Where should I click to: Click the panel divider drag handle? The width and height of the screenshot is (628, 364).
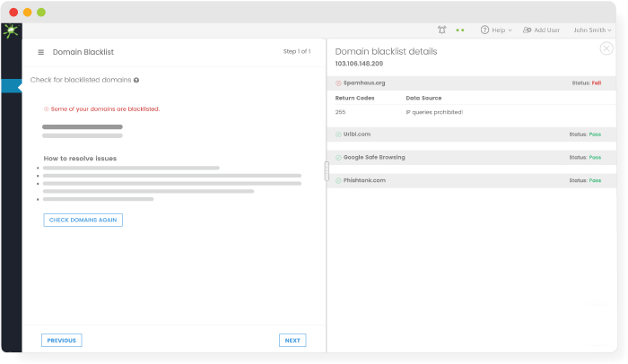327,171
